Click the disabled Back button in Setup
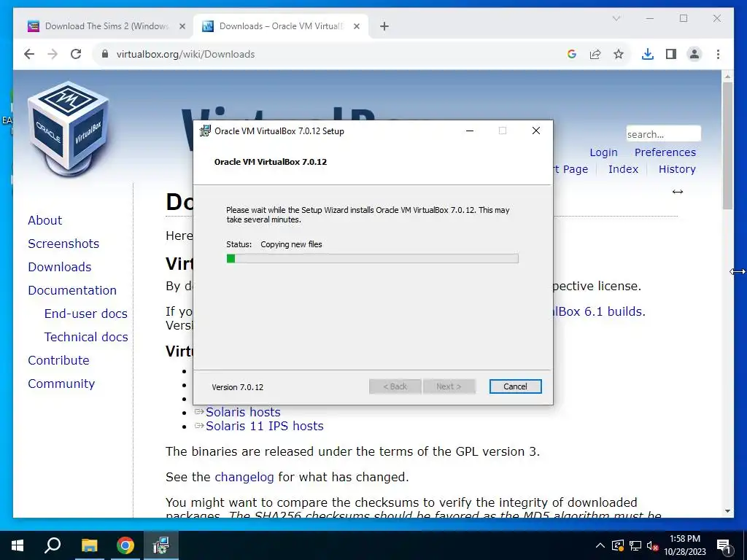This screenshot has width=747, height=560. [395, 386]
